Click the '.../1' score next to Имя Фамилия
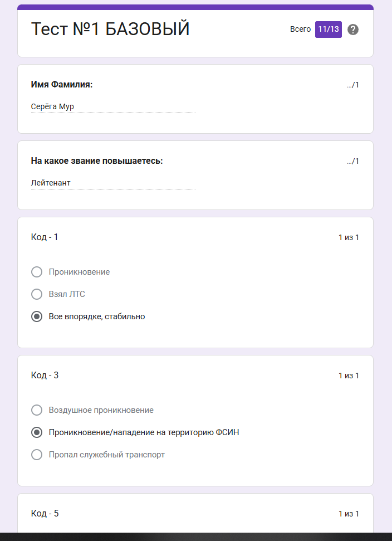The height and width of the screenshot is (541, 392). click(352, 85)
